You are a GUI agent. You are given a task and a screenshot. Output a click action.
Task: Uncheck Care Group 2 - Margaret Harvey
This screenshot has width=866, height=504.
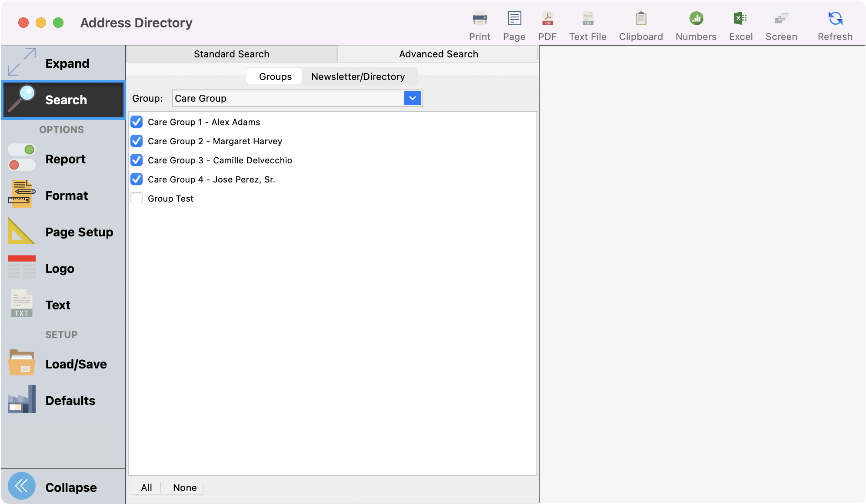click(x=137, y=141)
